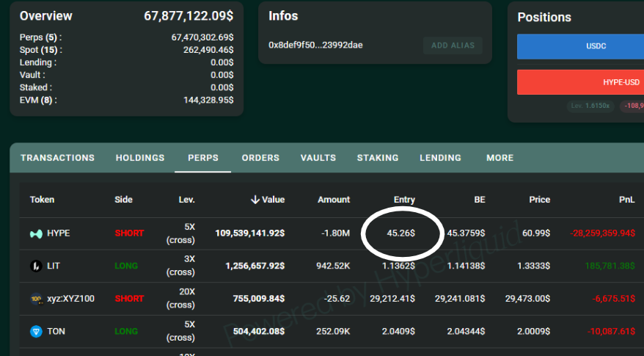This screenshot has width=644, height=356.
Task: Click the LIT entry price 1.1362$
Action: (x=398, y=266)
